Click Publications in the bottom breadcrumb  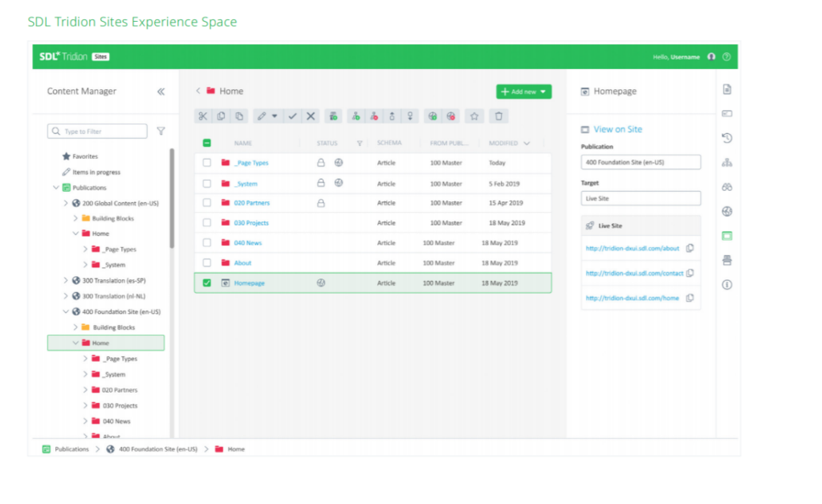click(71, 449)
